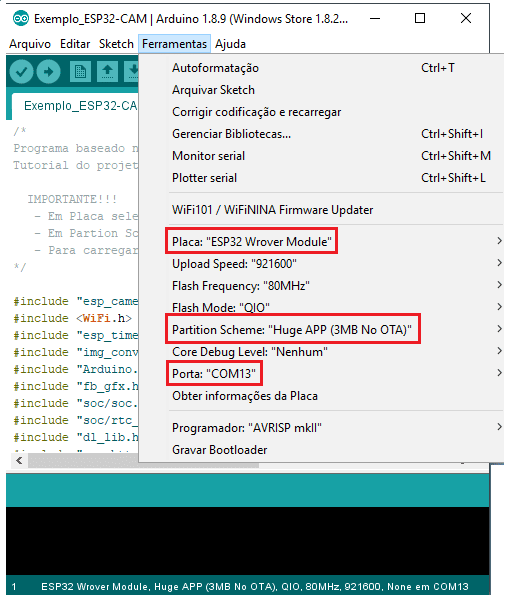The image size is (509, 599).
Task: Click the horizontal scrollbar left arrow
Action: 19,461
